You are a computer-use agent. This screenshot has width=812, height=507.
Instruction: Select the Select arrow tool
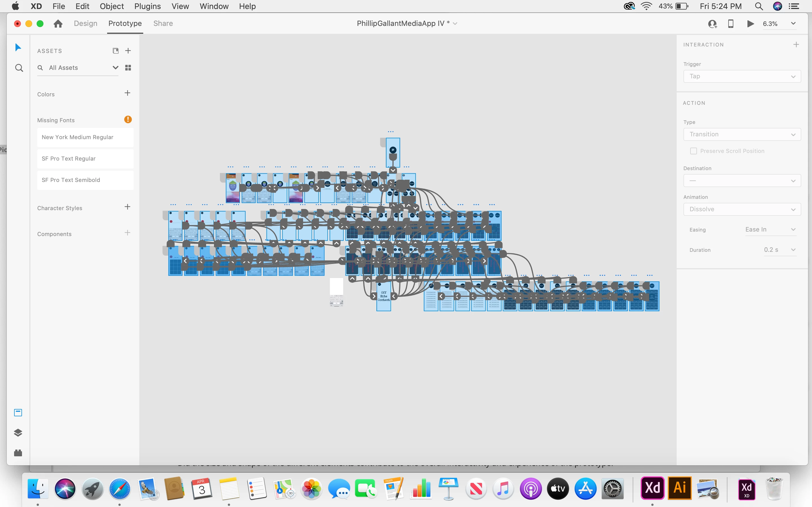18,47
